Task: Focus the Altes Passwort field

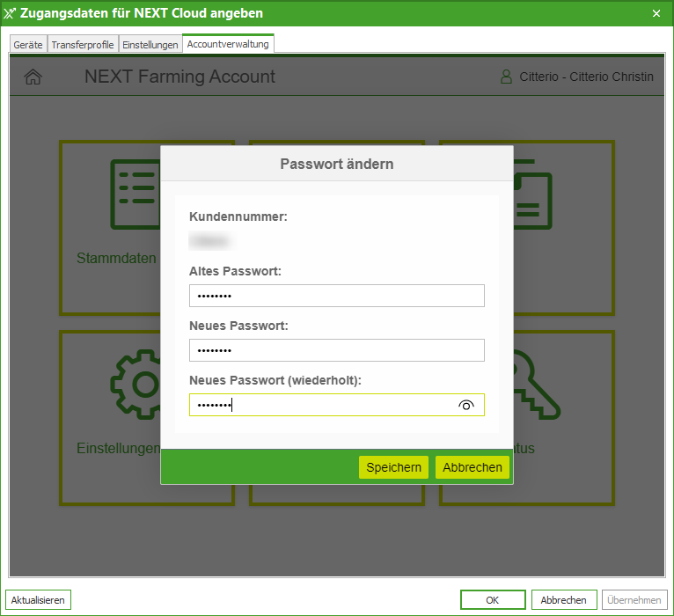Action: tap(336, 296)
